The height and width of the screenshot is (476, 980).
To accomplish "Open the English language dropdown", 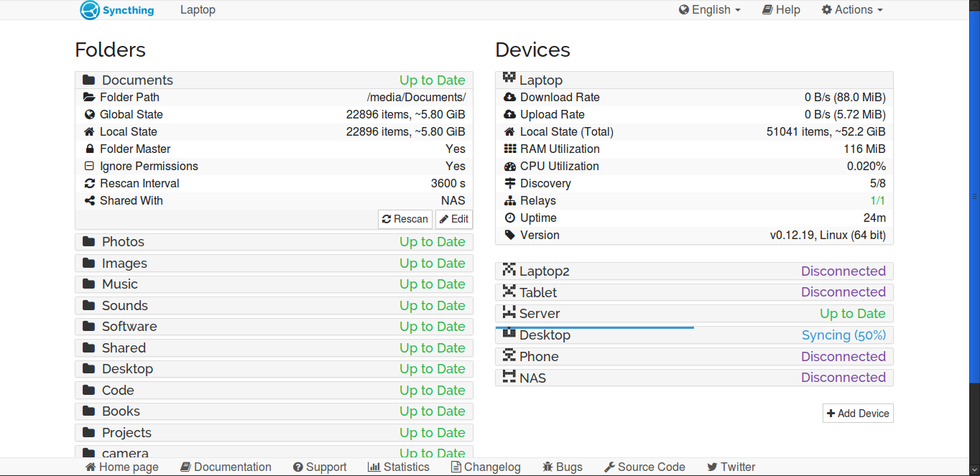I will click(x=709, y=10).
